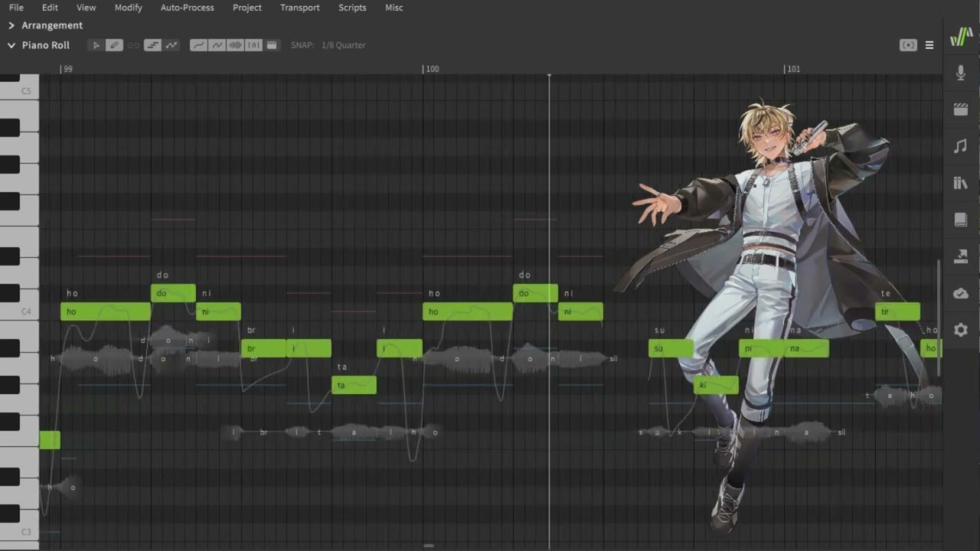Switch to direct pitch editing mode icon
The width and height of the screenshot is (980, 551).
(x=171, y=45)
